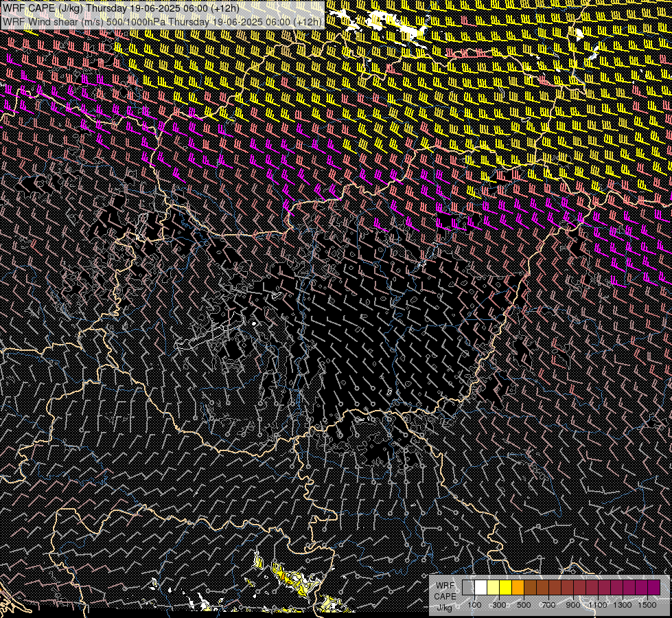Click the purple above-1500 CAPE legend swatch
Image resolution: width=672 pixels, height=618 pixels.
[653, 587]
